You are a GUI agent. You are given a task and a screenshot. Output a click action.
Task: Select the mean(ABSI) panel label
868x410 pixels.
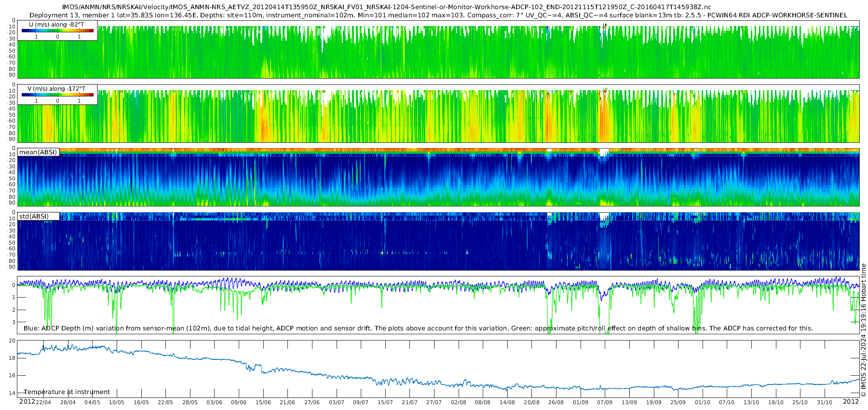[x=38, y=152]
